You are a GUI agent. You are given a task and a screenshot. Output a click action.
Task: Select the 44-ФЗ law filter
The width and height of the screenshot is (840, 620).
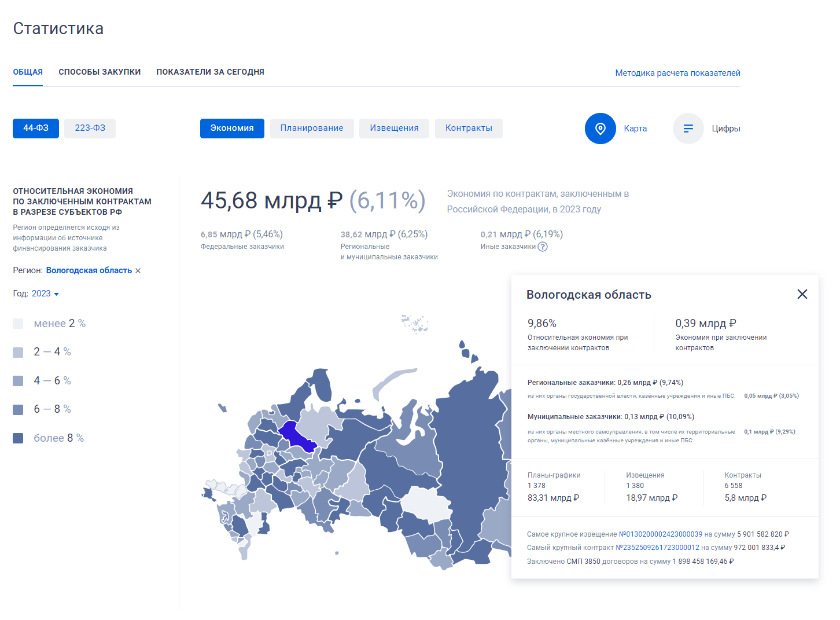point(36,128)
